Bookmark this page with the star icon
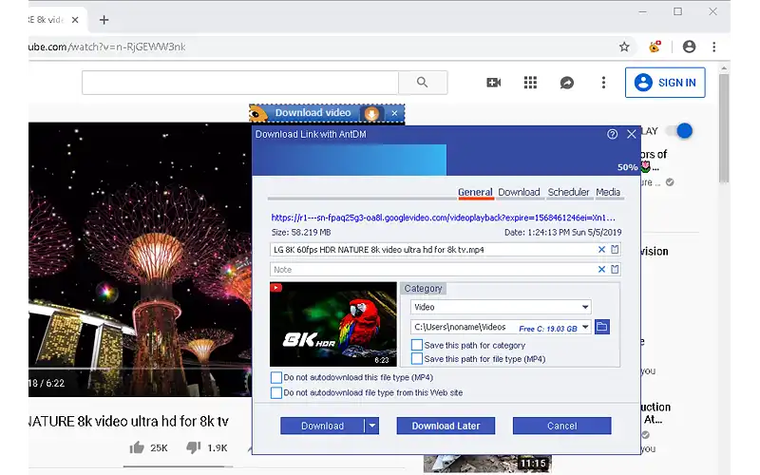The width and height of the screenshot is (760, 475). (624, 47)
